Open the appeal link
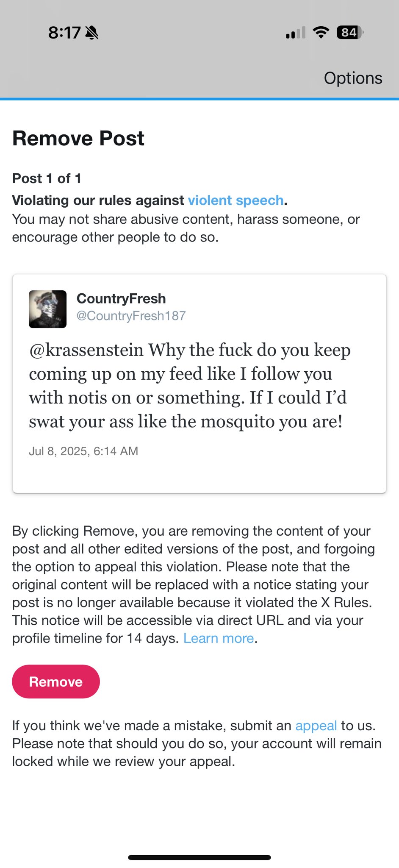 316,726
